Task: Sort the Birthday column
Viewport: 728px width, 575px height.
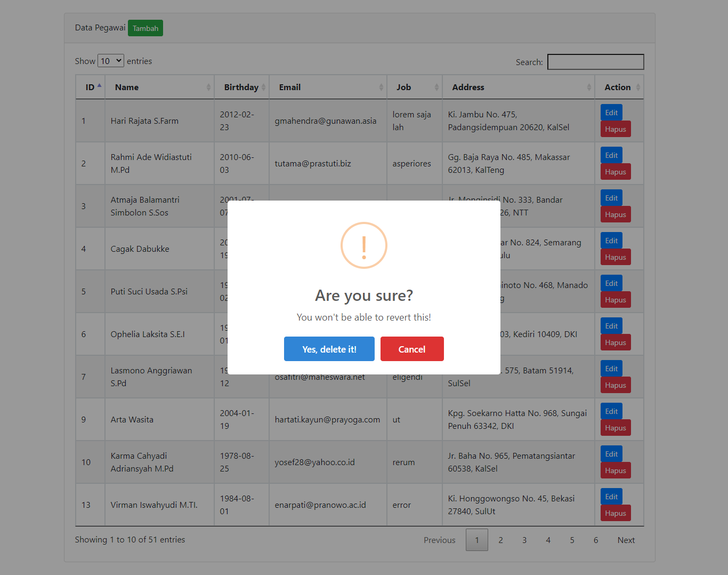Action: click(241, 86)
